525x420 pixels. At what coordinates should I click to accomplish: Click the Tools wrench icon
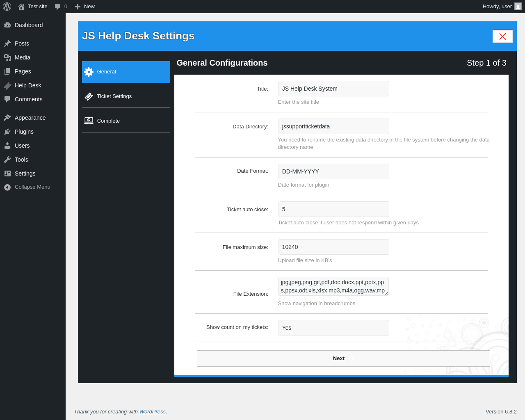tap(7, 160)
